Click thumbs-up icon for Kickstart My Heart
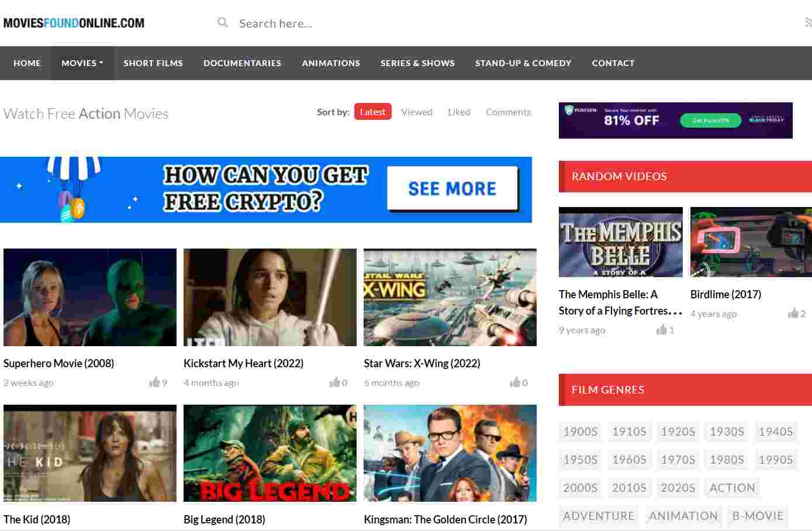This screenshot has width=812, height=531. 334,382
